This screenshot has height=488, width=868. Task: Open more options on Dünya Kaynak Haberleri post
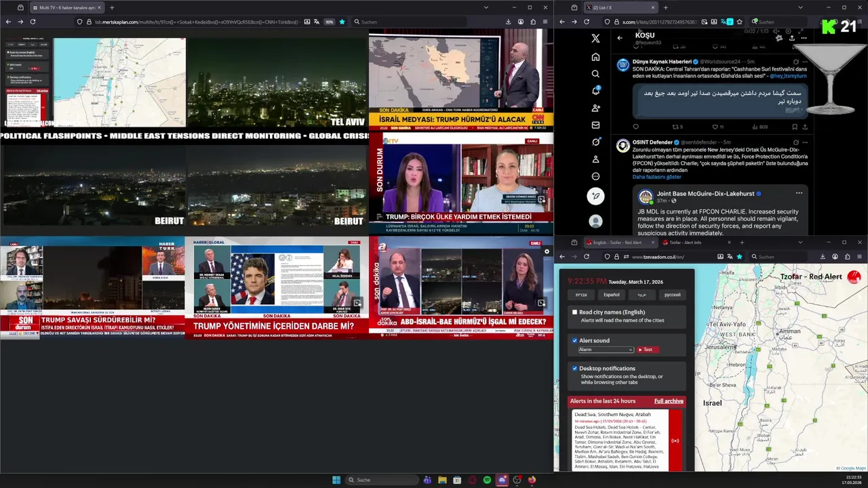coord(805,62)
